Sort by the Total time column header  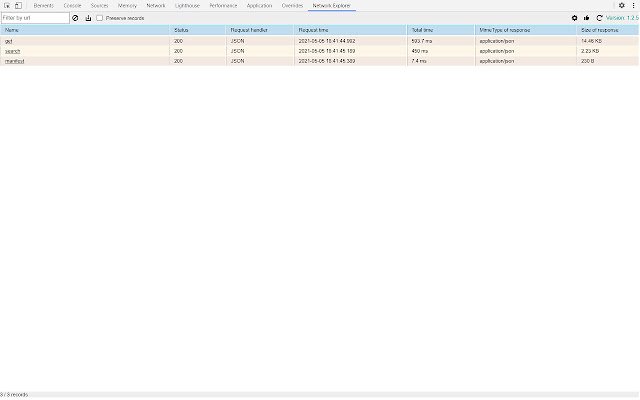[x=441, y=30]
